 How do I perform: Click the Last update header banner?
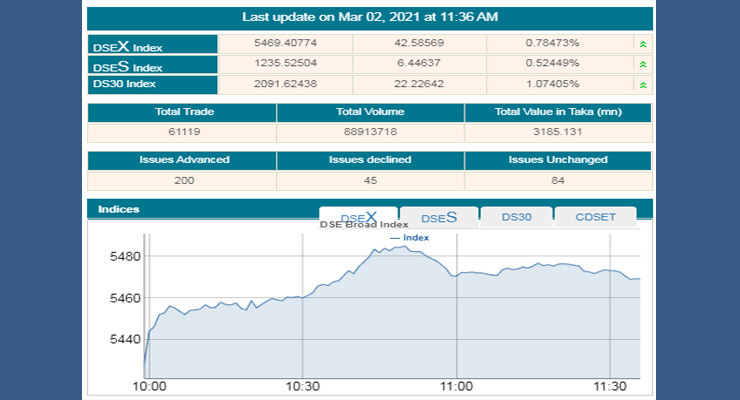coord(368,17)
